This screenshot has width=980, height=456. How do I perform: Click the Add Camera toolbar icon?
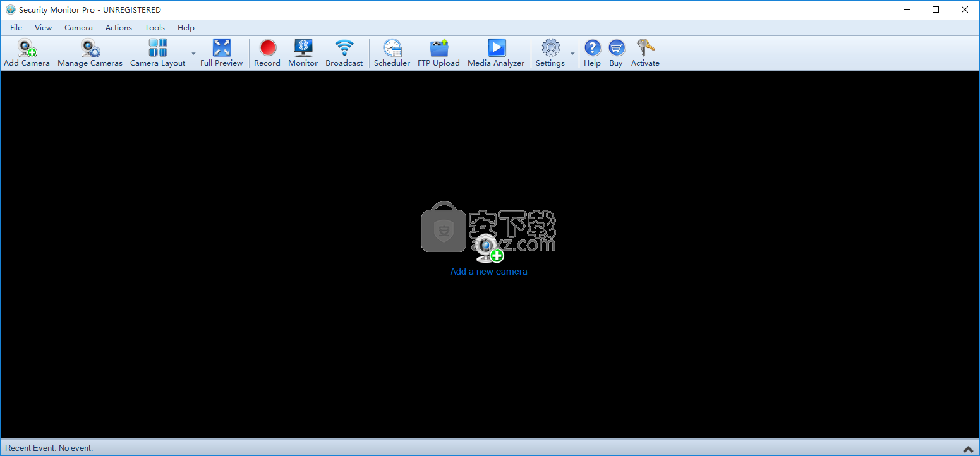pyautogui.click(x=27, y=48)
